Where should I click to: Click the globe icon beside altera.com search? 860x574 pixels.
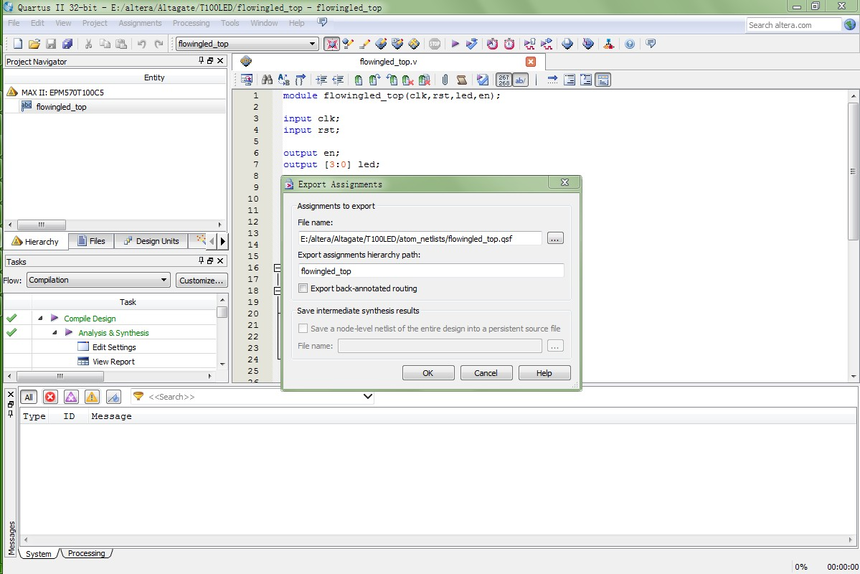click(x=850, y=25)
